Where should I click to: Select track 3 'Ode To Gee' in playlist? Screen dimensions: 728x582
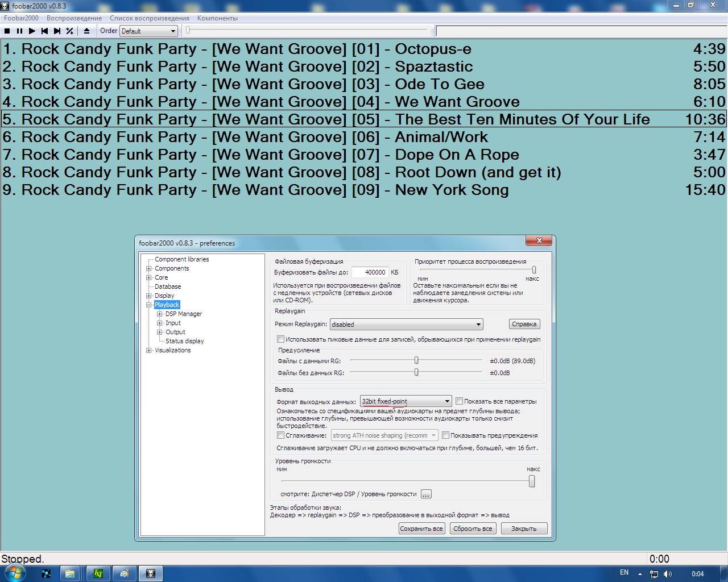(x=364, y=84)
